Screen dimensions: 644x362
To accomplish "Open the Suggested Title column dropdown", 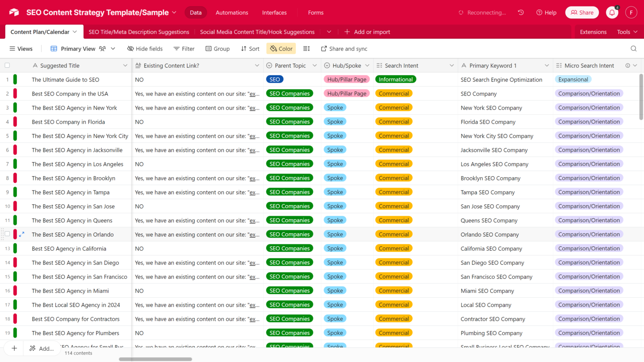I will 125,66.
